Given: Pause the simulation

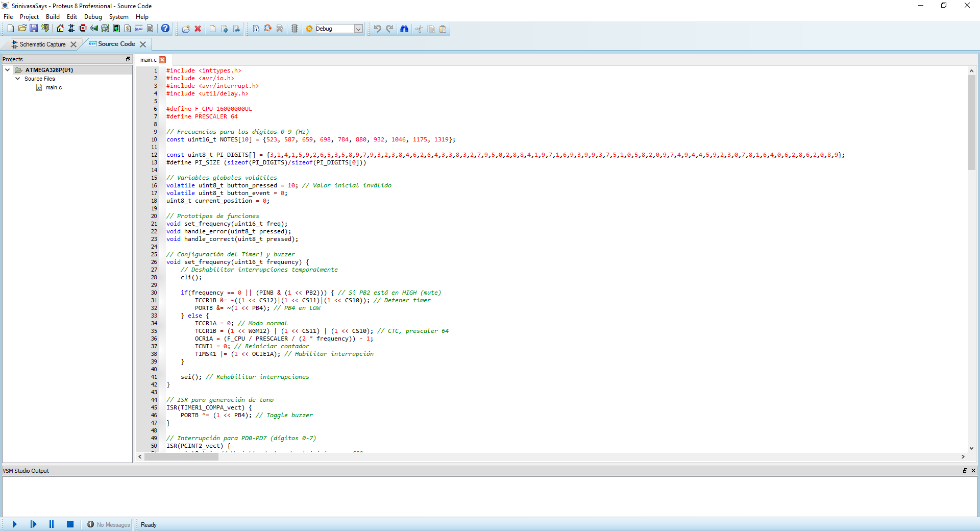Looking at the screenshot, I should (52, 524).
